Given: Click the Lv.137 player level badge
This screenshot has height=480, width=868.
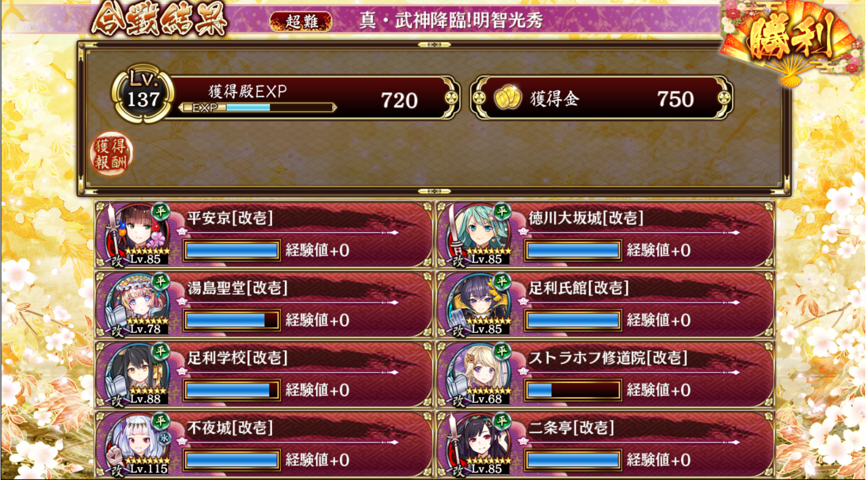Looking at the screenshot, I should (x=143, y=93).
